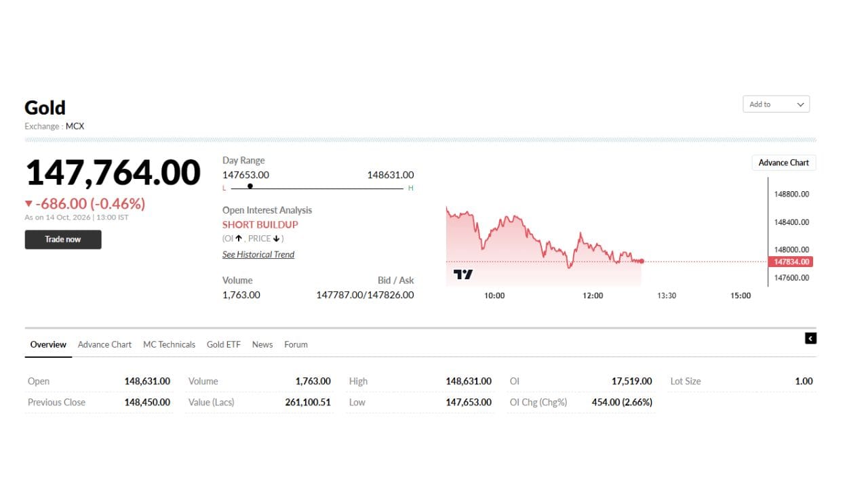Image resolution: width=868 pixels, height=488 pixels.
Task: Go to the Gold ETF tab
Action: (x=224, y=344)
